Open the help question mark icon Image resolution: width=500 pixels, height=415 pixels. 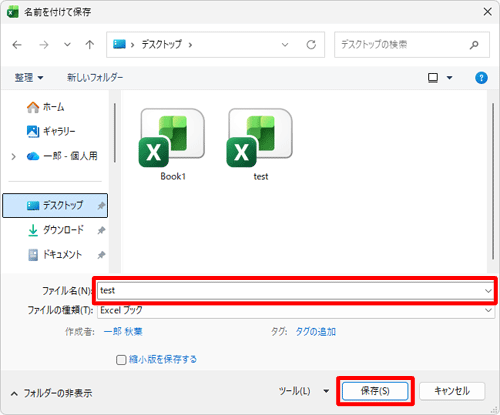click(x=481, y=78)
